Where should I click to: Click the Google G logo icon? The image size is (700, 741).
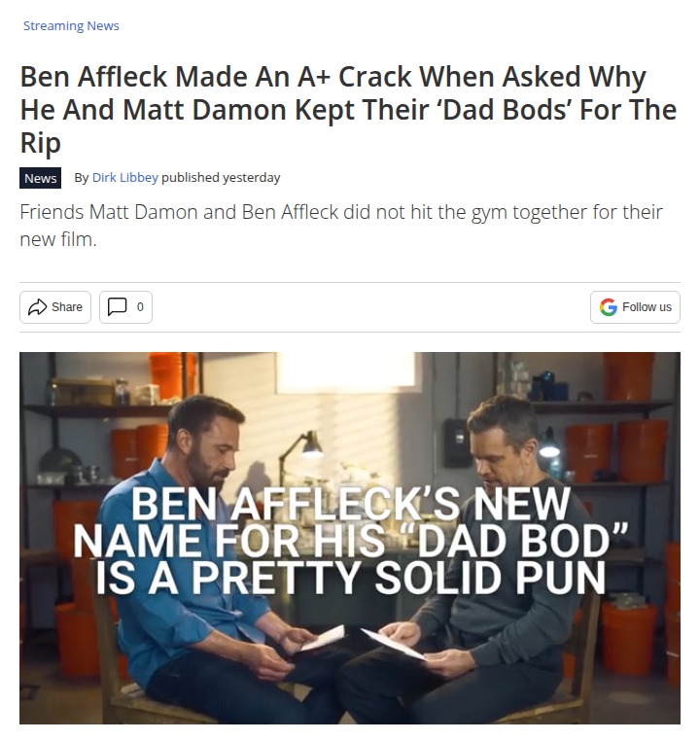[608, 307]
